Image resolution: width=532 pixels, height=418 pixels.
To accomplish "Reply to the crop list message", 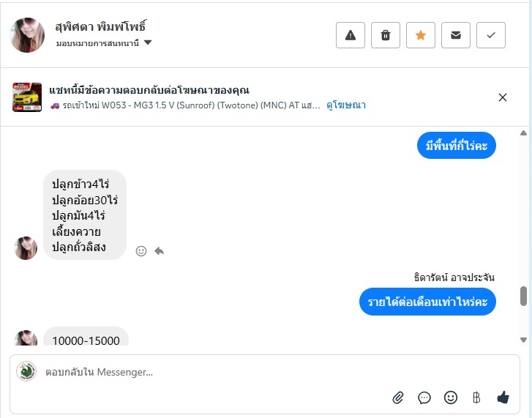I will pos(159,250).
